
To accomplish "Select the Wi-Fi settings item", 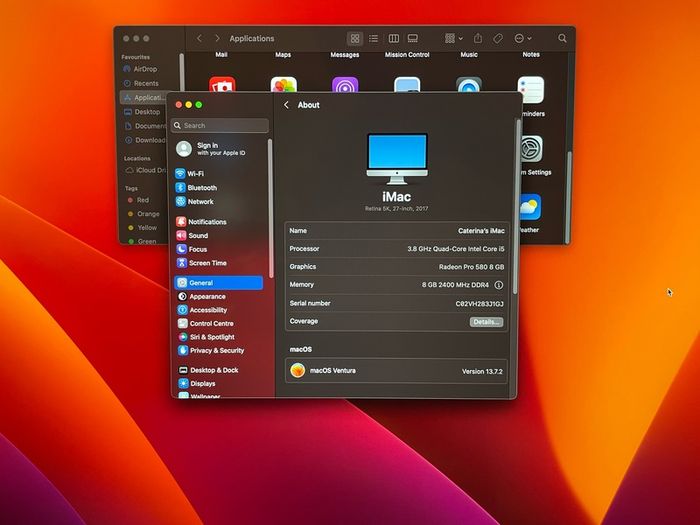I will click(x=190, y=174).
